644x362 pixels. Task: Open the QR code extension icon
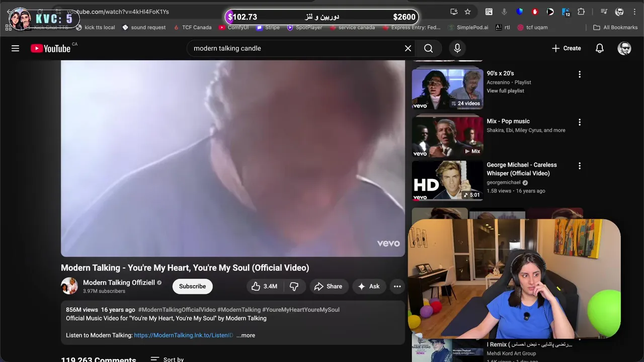pos(489,12)
